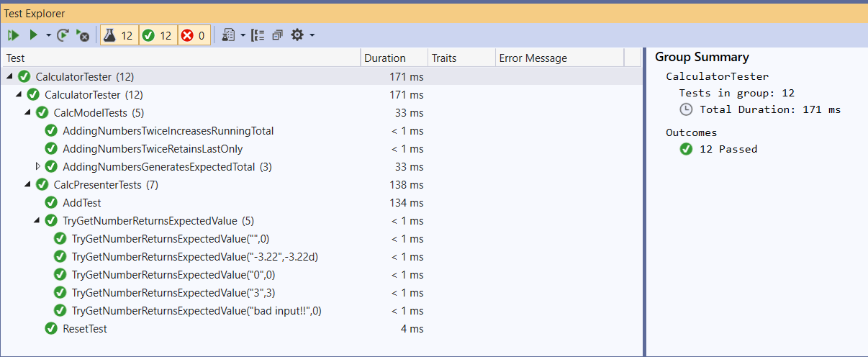The image size is (868, 357).
Task: Click the green Run play button
Action: (x=33, y=35)
